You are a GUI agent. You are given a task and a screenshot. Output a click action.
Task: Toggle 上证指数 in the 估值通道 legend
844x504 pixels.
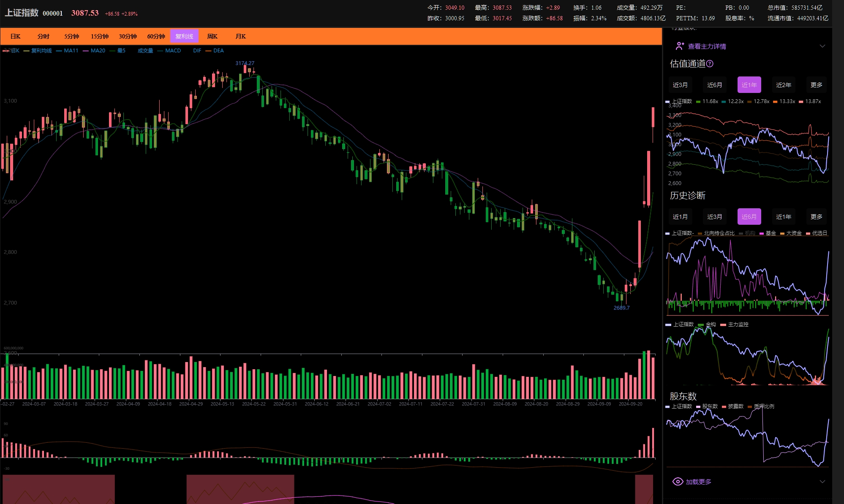[679, 101]
